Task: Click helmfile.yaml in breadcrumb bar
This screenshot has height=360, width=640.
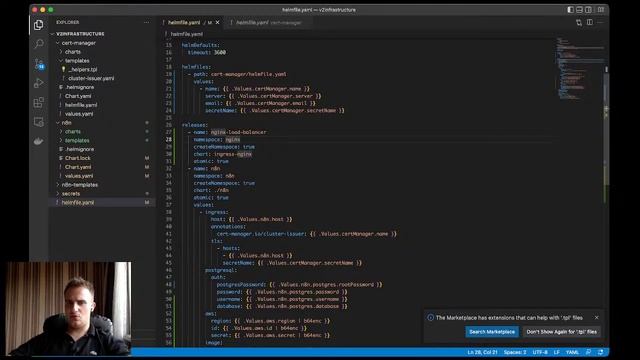Action: [186, 34]
